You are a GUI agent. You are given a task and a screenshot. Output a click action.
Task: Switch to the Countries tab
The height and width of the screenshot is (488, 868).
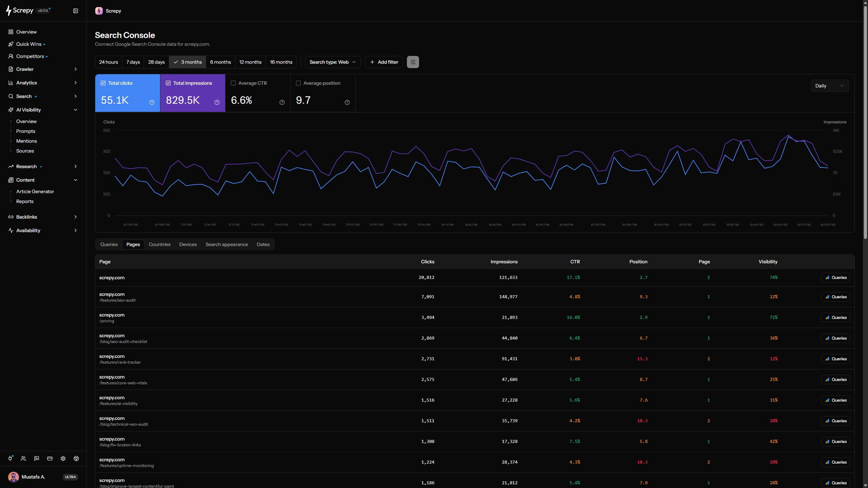point(159,244)
